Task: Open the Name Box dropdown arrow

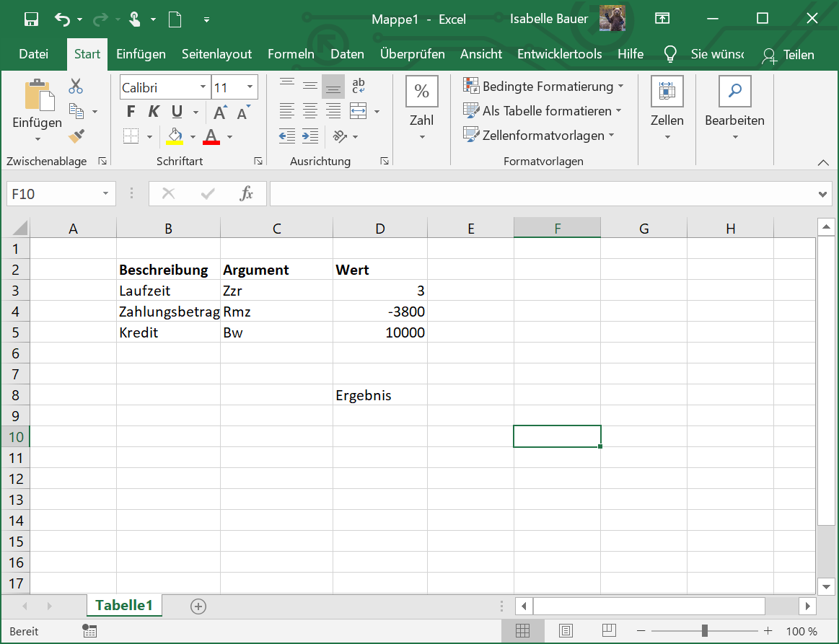Action: pos(105,193)
